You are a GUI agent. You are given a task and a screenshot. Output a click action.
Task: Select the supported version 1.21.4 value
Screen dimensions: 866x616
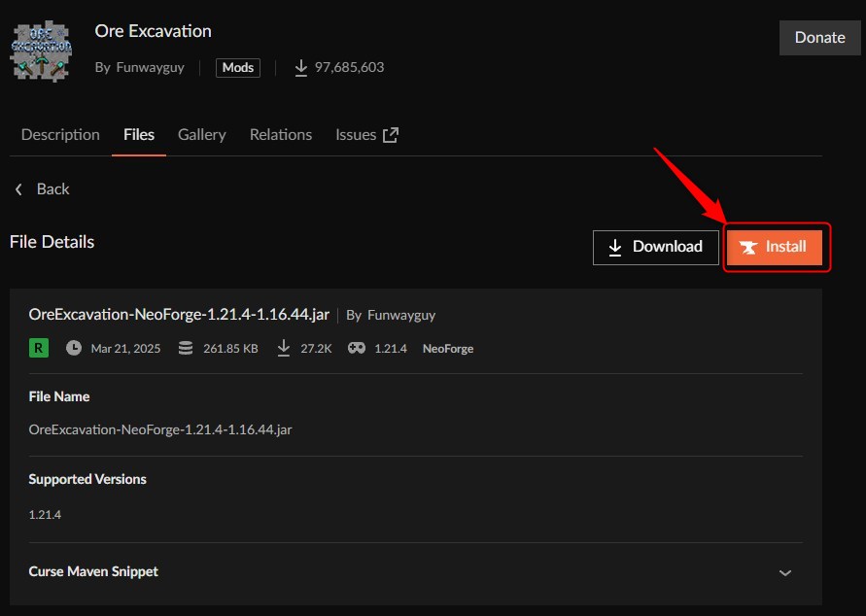pyautogui.click(x=45, y=514)
